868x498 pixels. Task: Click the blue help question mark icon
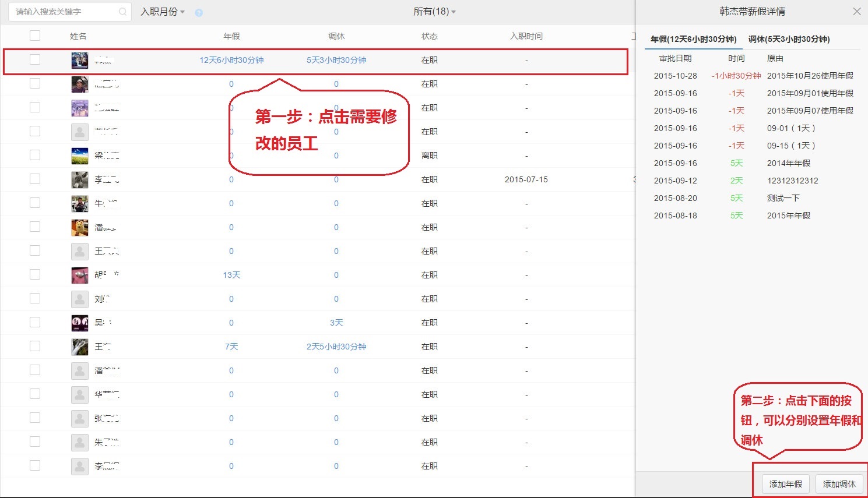199,12
